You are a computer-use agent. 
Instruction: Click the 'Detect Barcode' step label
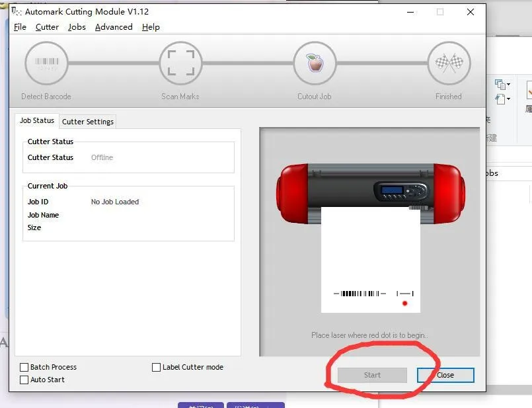(x=46, y=97)
